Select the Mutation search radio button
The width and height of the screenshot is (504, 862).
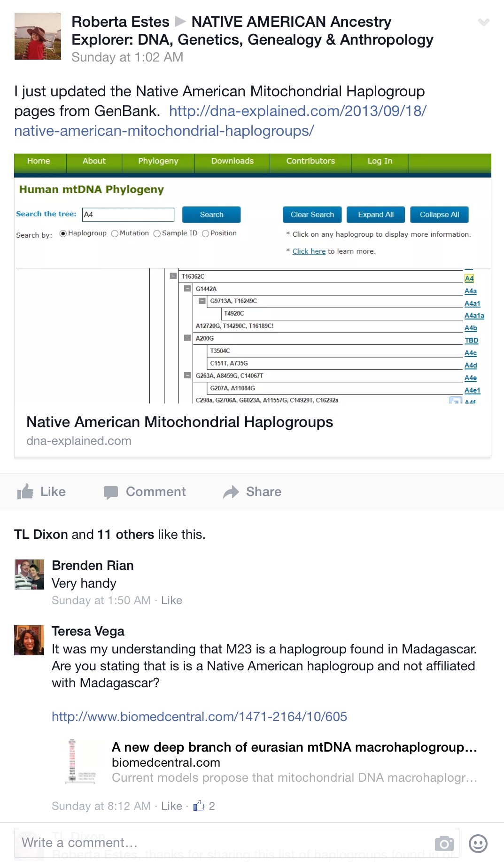tap(115, 233)
